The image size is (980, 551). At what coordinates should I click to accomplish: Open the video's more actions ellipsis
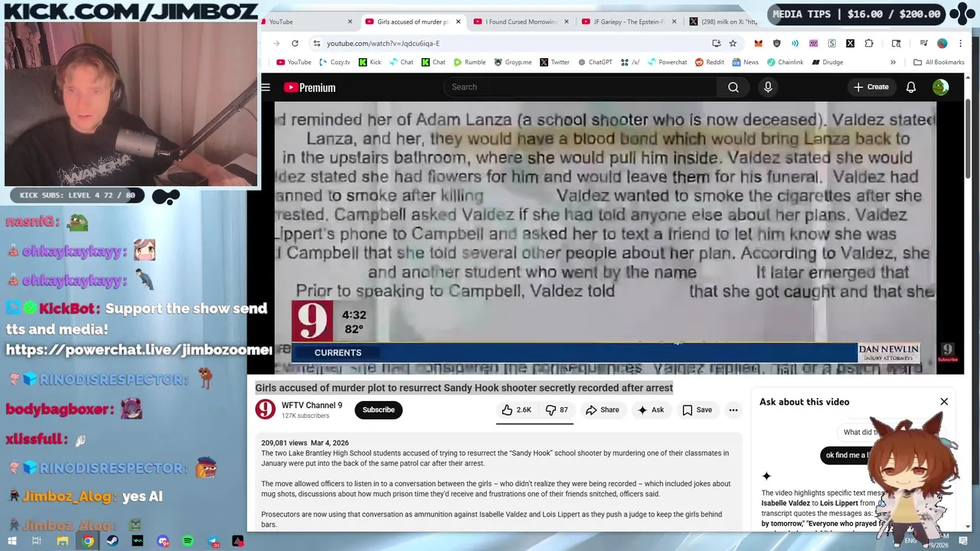coord(733,410)
